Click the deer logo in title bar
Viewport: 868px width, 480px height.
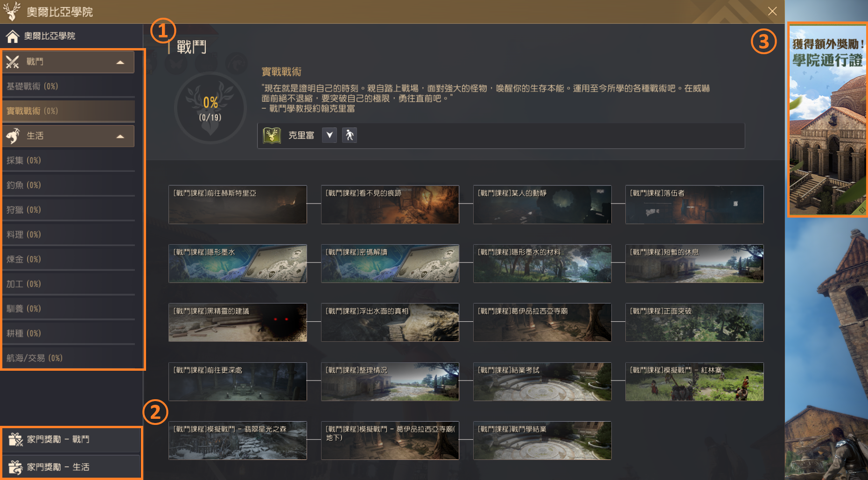(x=12, y=11)
